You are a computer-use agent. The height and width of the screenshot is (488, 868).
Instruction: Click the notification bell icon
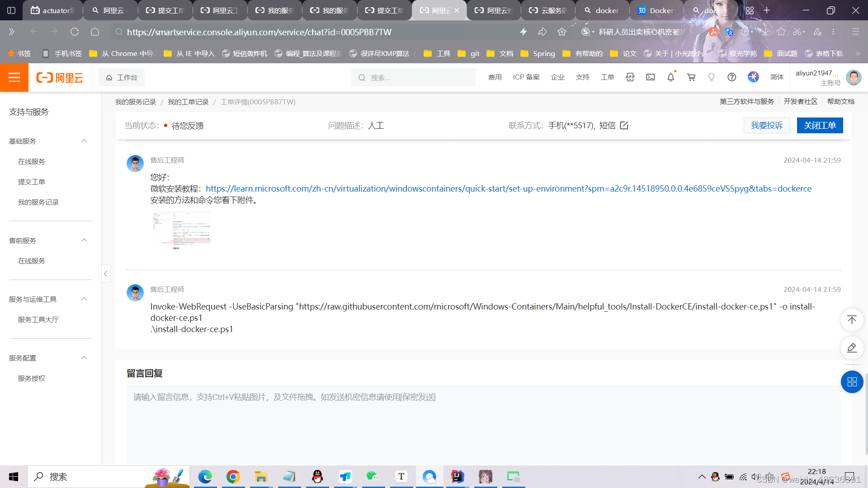(x=670, y=77)
